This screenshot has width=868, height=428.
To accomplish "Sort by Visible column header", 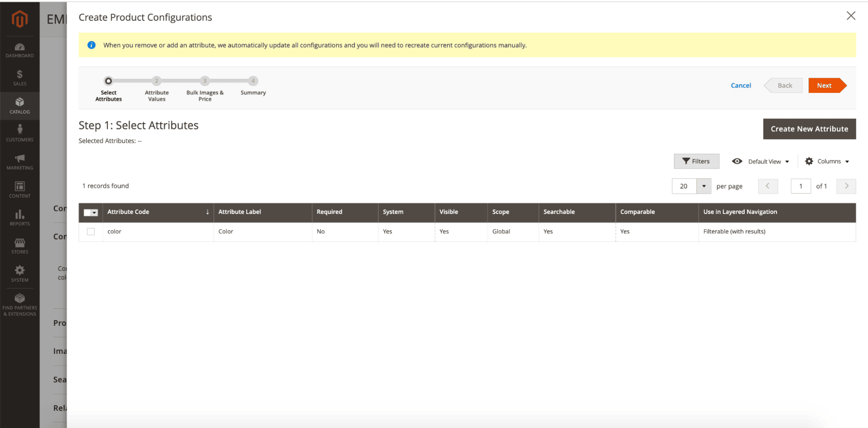I will (461, 212).
